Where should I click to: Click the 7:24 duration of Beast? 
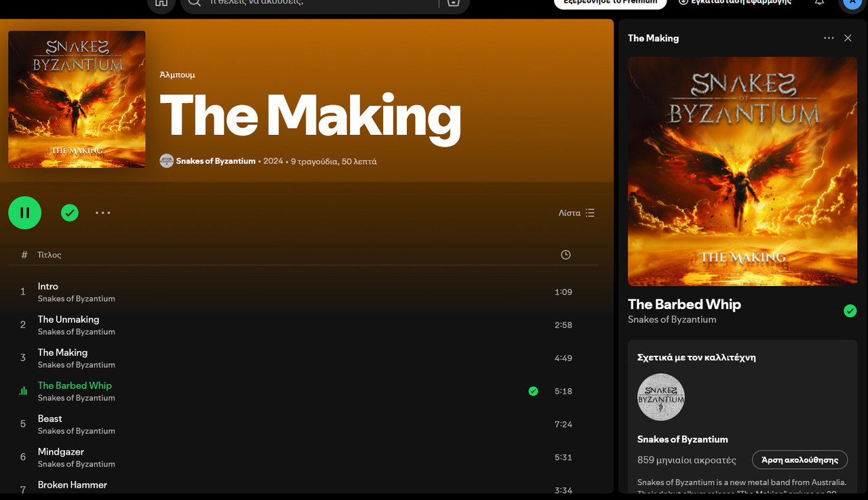[564, 424]
